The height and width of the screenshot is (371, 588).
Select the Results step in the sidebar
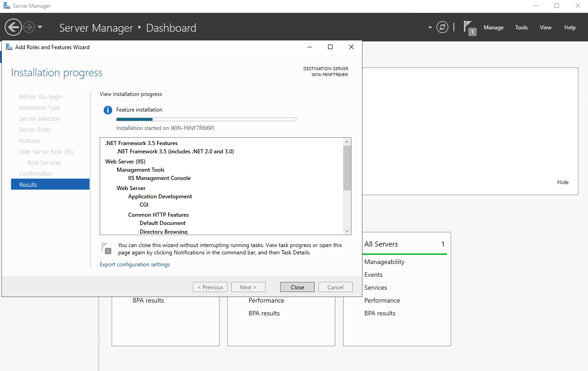pyautogui.click(x=50, y=185)
